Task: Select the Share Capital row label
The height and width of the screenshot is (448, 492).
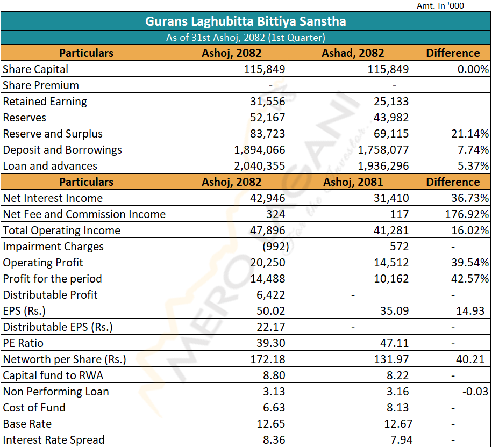Action: 36,69
